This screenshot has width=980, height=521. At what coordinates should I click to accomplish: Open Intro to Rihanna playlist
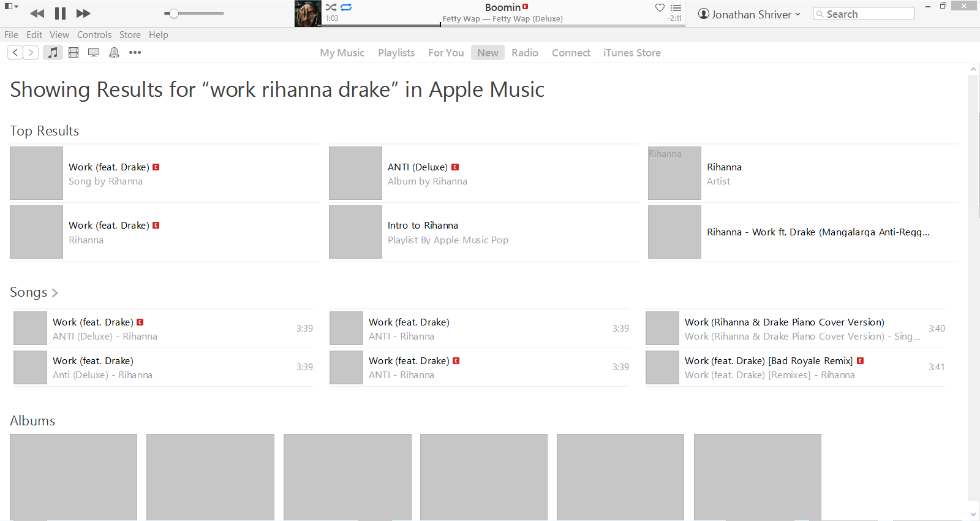(484, 232)
